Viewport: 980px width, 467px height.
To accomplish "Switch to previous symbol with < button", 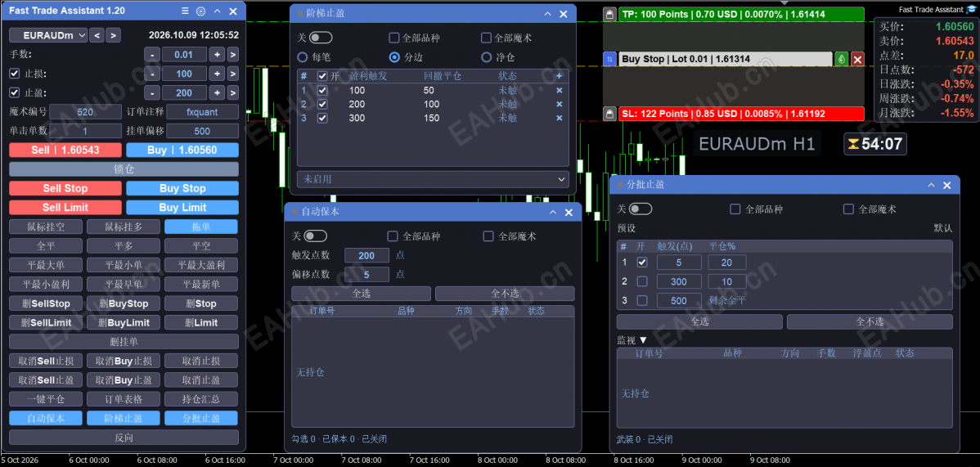I will click(x=97, y=36).
